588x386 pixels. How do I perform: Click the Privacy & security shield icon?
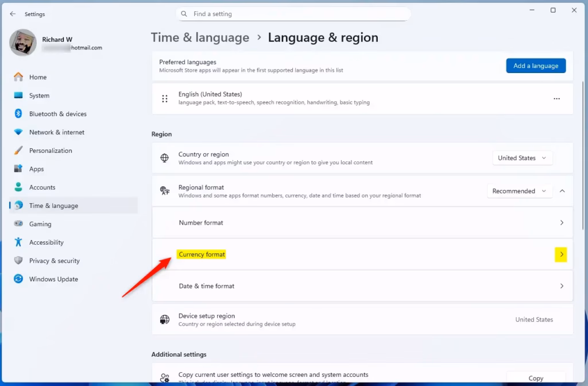click(18, 261)
